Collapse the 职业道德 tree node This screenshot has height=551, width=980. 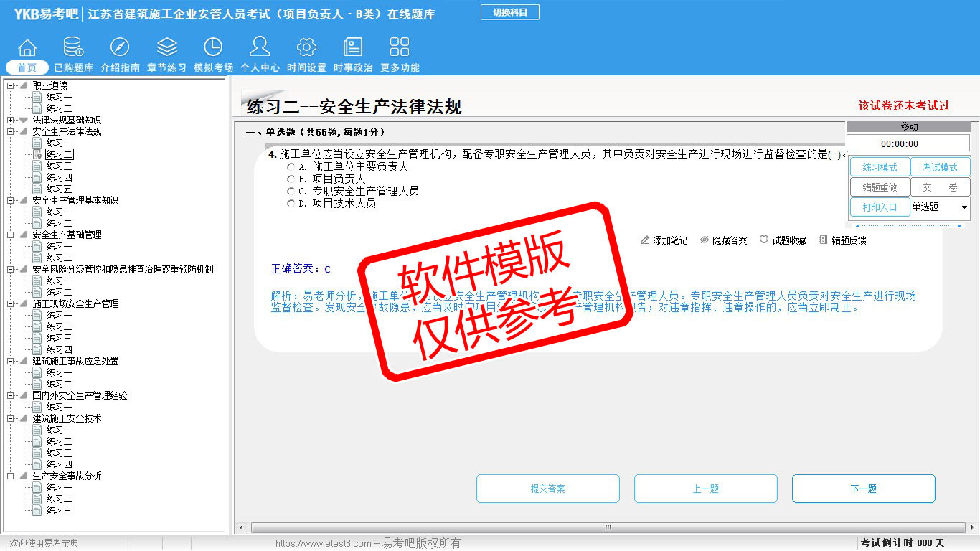coord(10,85)
